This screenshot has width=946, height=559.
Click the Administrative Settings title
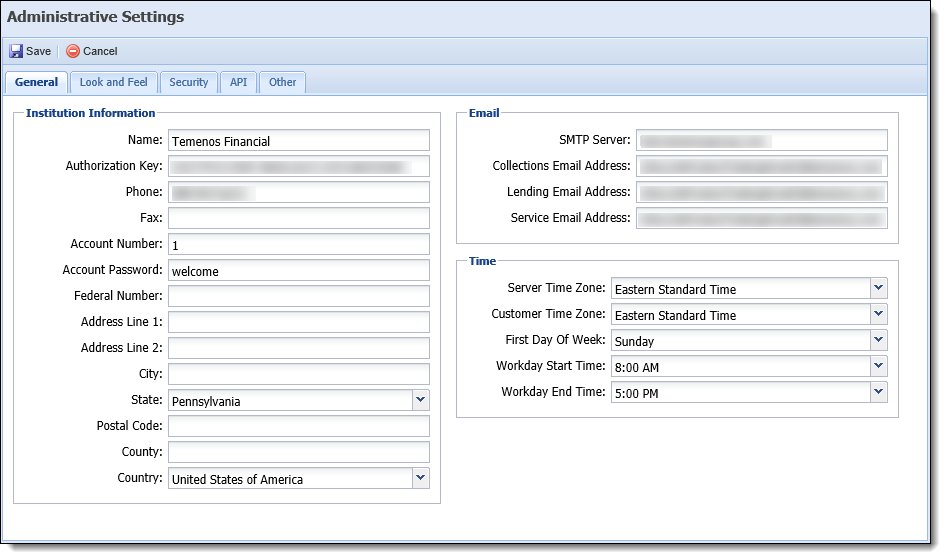click(x=95, y=17)
